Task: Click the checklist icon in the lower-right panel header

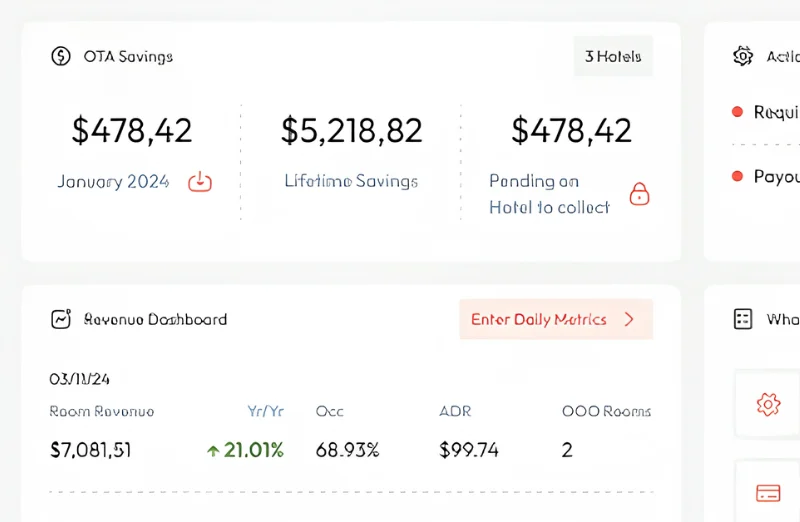Action: [743, 319]
